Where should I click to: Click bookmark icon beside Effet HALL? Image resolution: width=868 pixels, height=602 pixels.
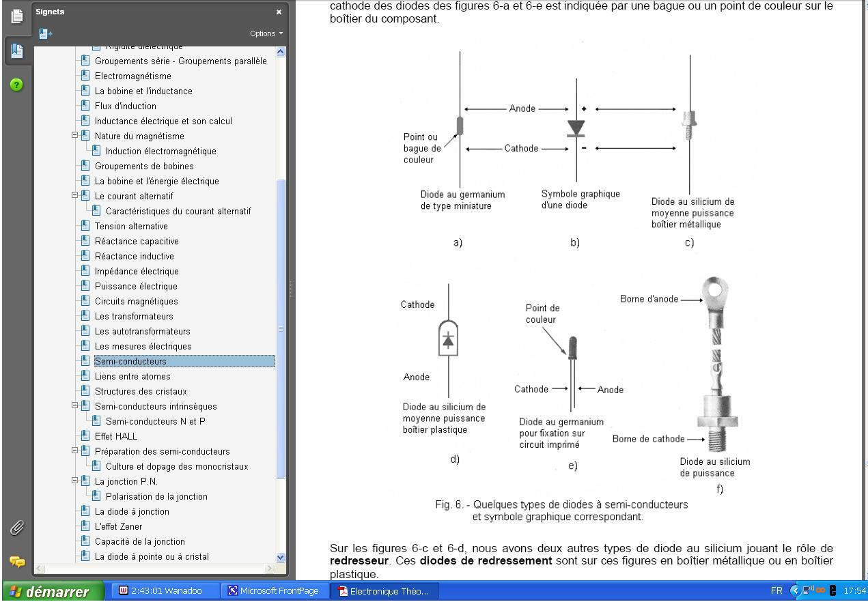[x=85, y=436]
